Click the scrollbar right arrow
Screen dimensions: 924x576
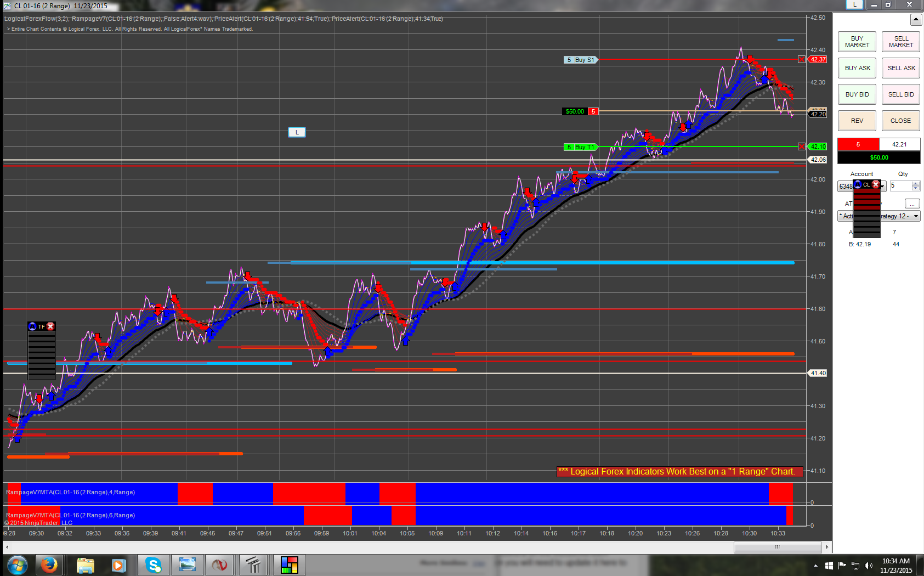(x=826, y=547)
